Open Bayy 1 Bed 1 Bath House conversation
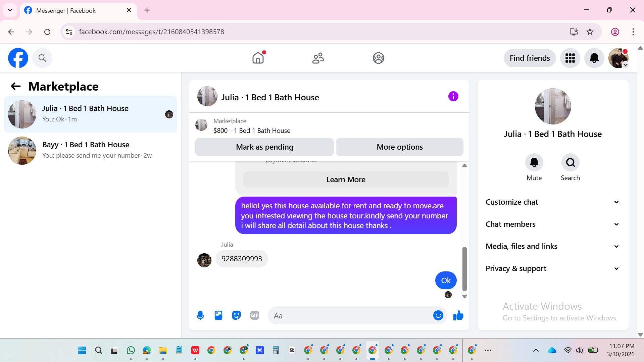644x362 pixels. pyautogui.click(x=91, y=150)
